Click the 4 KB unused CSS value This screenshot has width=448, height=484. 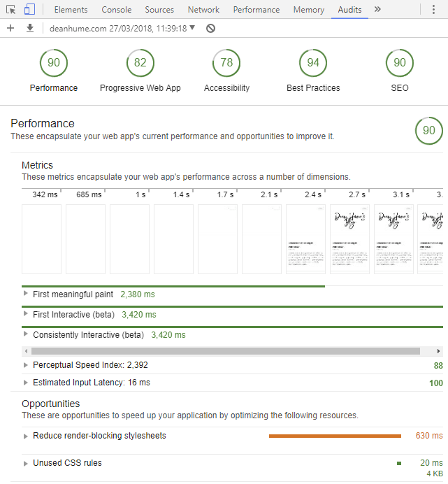435,474
